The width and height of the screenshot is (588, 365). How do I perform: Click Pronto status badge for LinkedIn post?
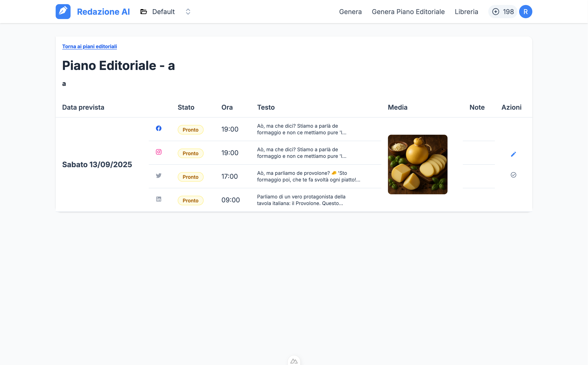[190, 201]
